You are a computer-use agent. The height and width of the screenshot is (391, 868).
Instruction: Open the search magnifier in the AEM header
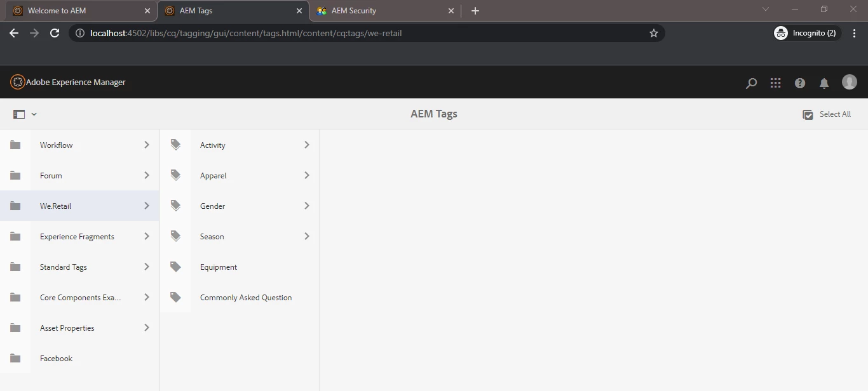(x=751, y=83)
